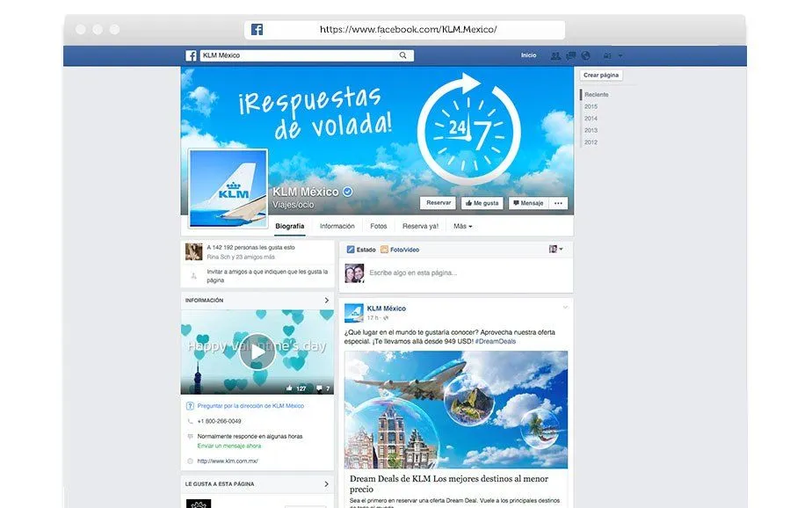The image size is (812, 508).
Task: Click the Mensaje button
Action: point(527,203)
